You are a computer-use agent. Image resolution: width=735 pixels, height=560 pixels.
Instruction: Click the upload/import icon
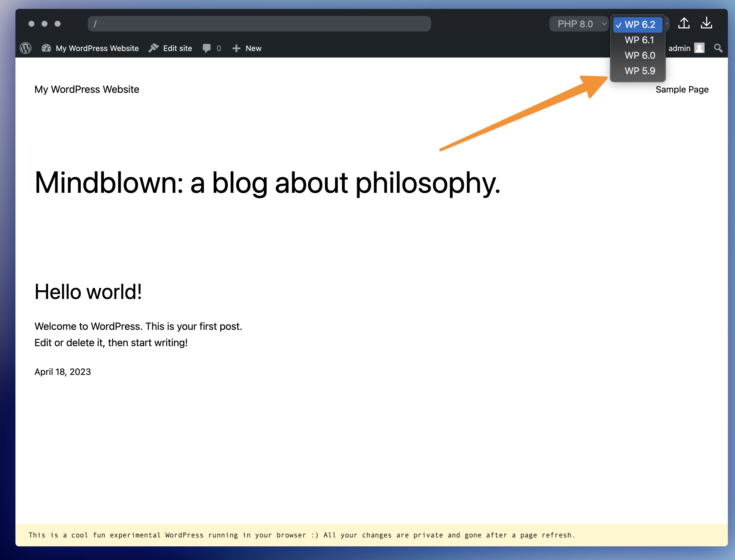(684, 23)
